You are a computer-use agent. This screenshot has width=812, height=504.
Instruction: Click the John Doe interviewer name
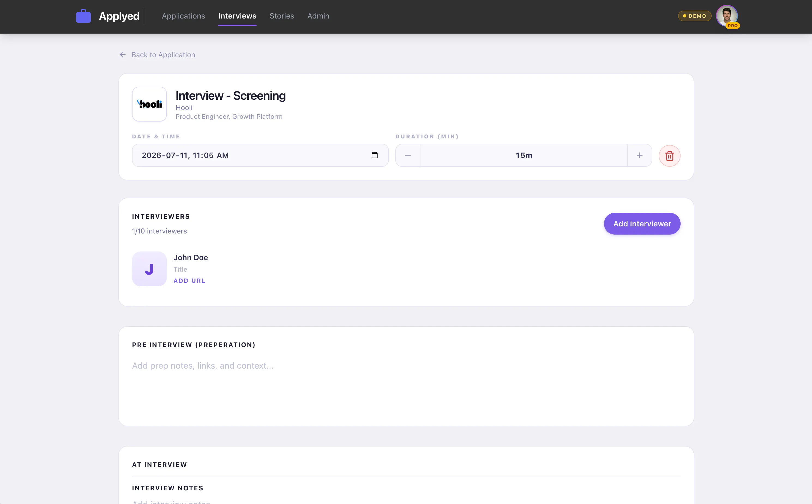click(x=191, y=258)
